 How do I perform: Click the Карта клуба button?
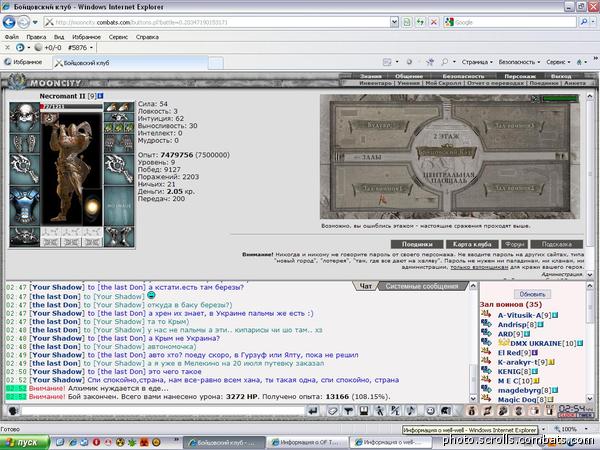472,244
